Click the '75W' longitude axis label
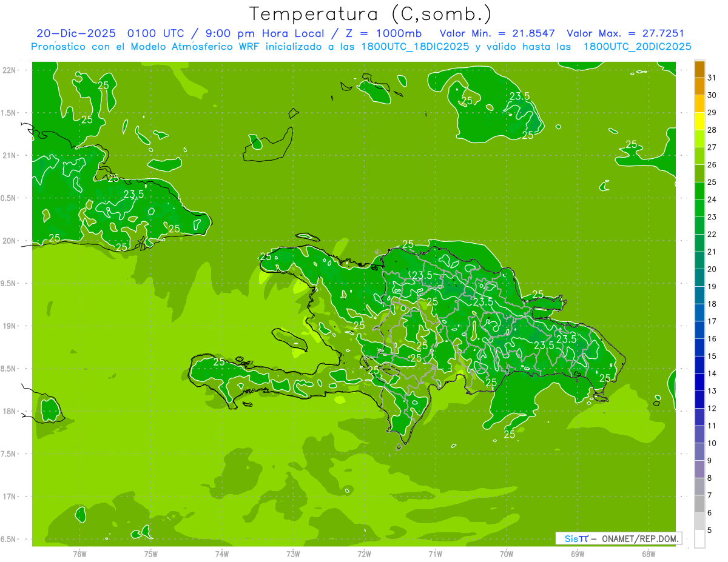 click(x=151, y=554)
